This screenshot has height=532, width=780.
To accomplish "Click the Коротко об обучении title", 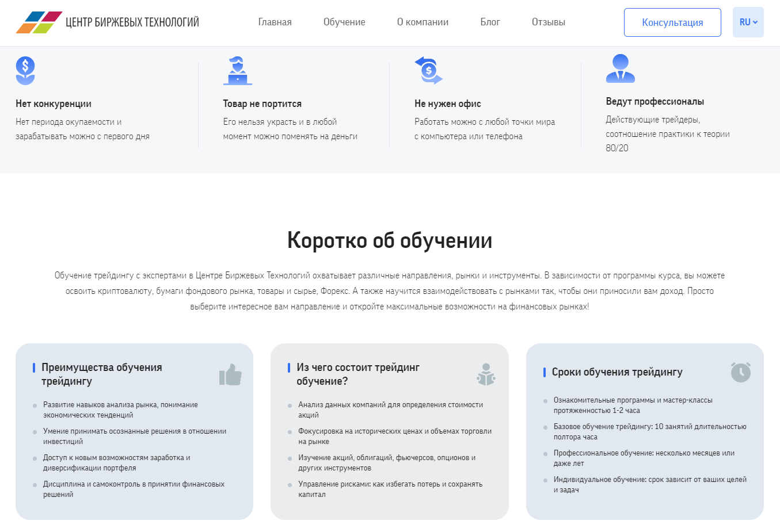I will click(x=390, y=240).
